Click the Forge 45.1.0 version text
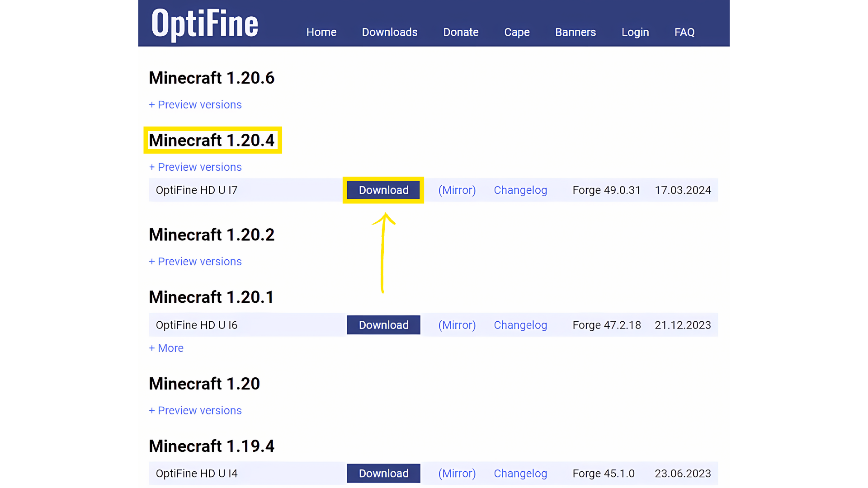This screenshot has height=488, width=868. point(604,473)
